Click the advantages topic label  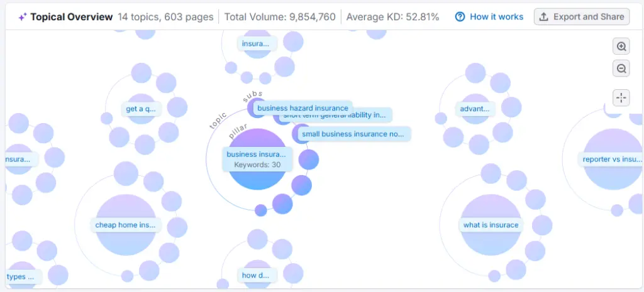(474, 109)
